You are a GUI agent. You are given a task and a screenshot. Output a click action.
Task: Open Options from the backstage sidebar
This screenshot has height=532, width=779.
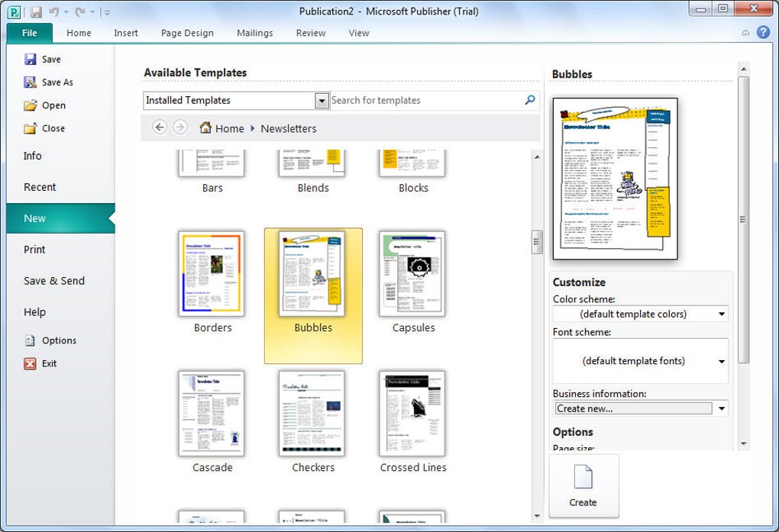(58, 340)
